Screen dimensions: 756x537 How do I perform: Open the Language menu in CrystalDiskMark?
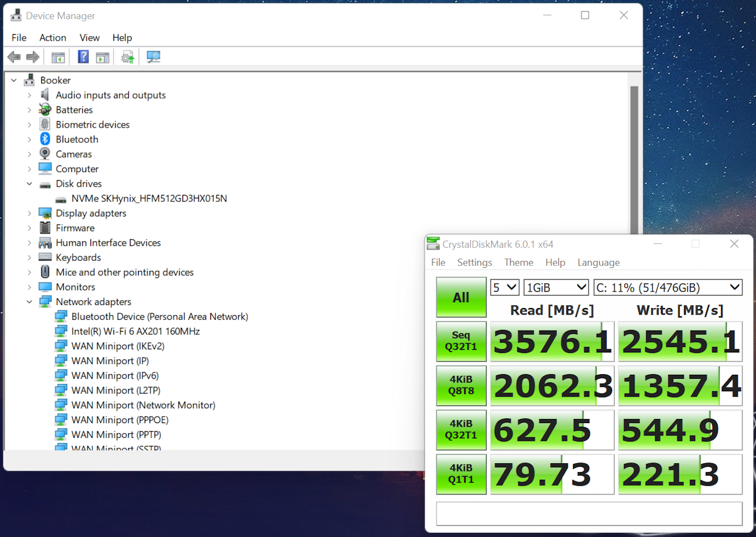point(598,263)
